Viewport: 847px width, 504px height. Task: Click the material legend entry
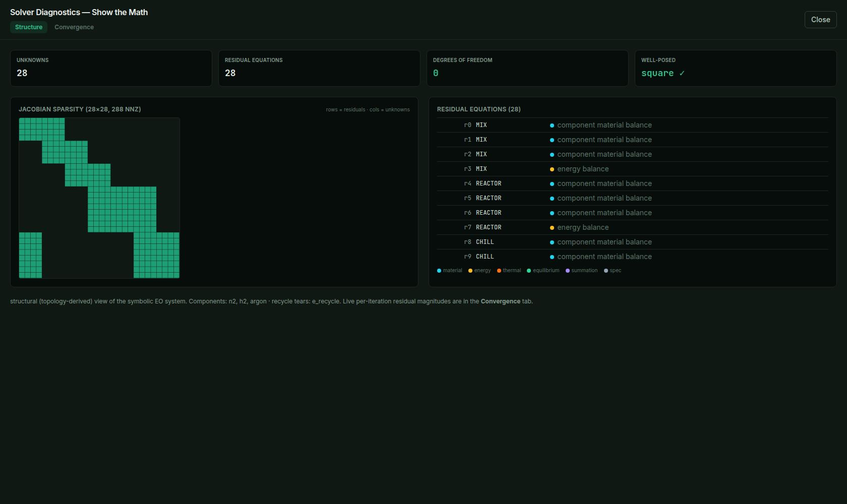(x=450, y=271)
